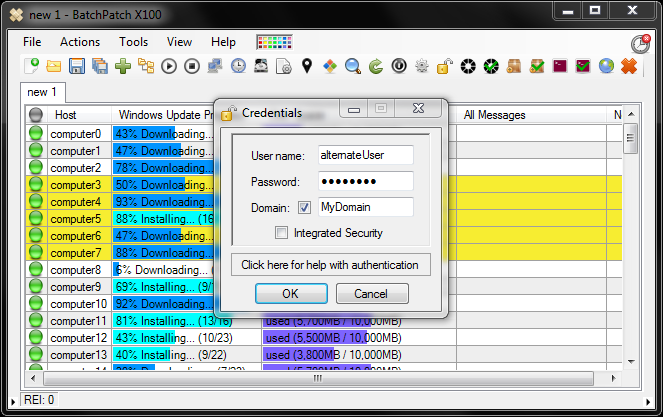This screenshot has height=417, width=663.
Task: Click 'Click here for help with authentication'
Action: [x=331, y=265]
